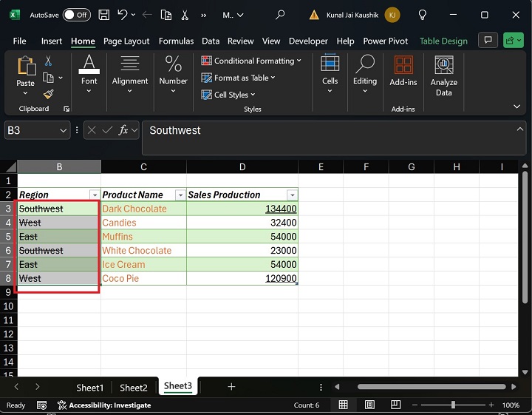532x415 pixels.
Task: Click the Name Box showing B3
Action: (30, 130)
